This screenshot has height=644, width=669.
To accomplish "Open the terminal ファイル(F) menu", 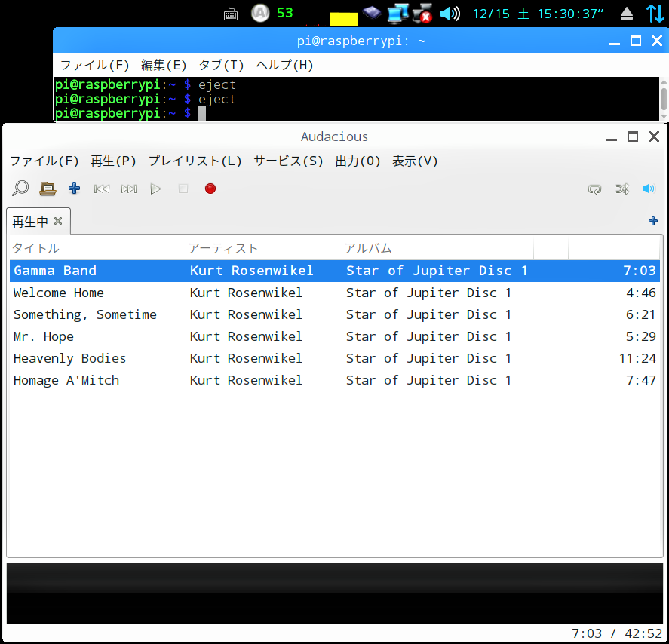I will click(95, 66).
